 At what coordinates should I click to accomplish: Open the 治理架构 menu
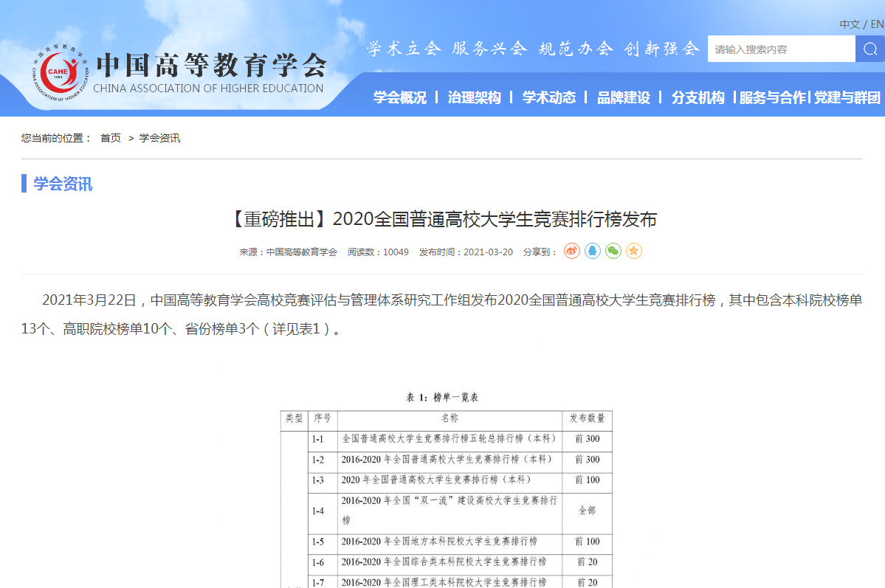(474, 97)
